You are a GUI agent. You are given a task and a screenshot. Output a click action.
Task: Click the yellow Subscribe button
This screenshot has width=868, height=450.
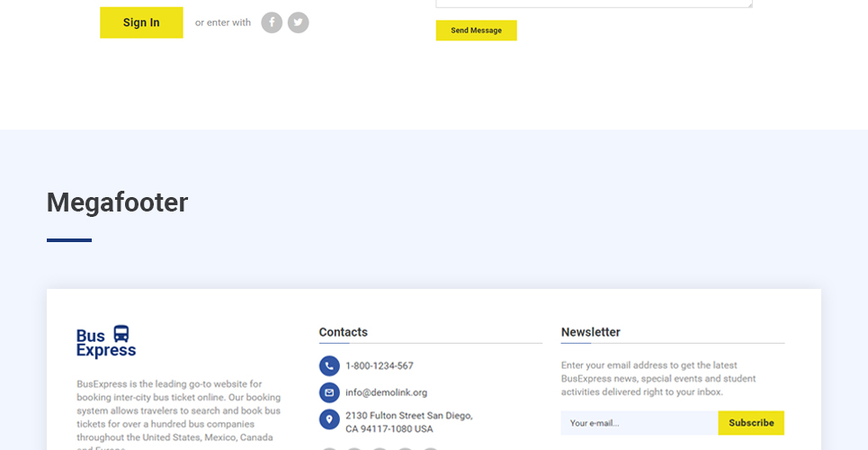pos(751,423)
